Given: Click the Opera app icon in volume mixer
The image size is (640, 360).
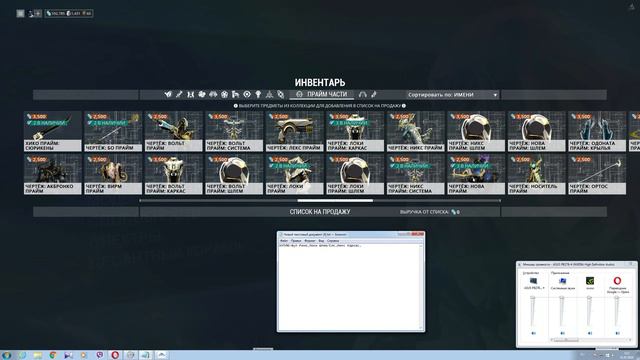Looking at the screenshot, I should [617, 281].
